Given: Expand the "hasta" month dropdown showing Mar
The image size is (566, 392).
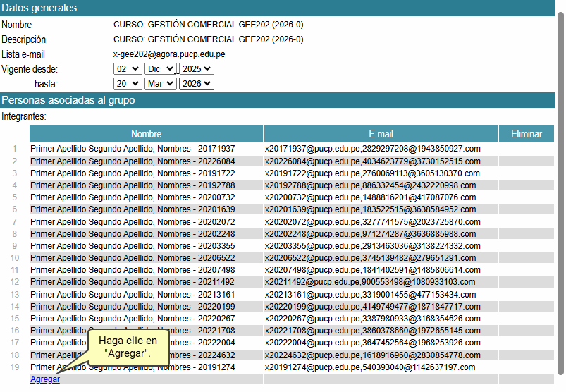Looking at the screenshot, I should [159, 83].
